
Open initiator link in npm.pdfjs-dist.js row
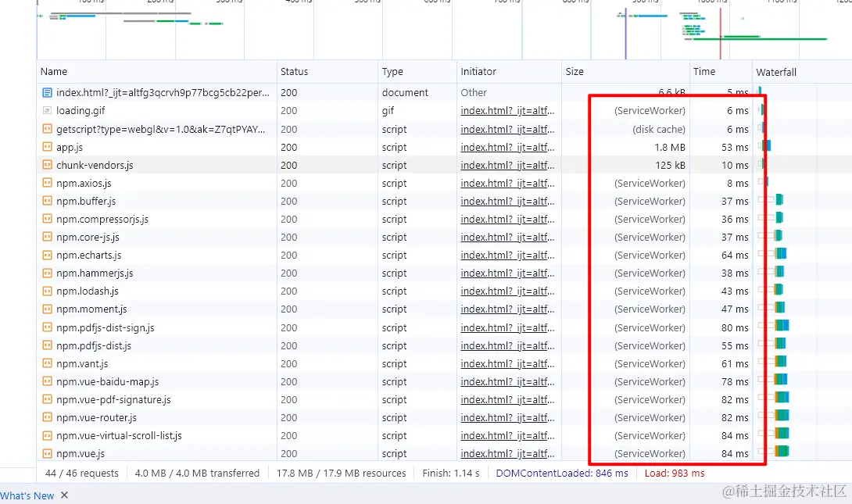click(507, 346)
